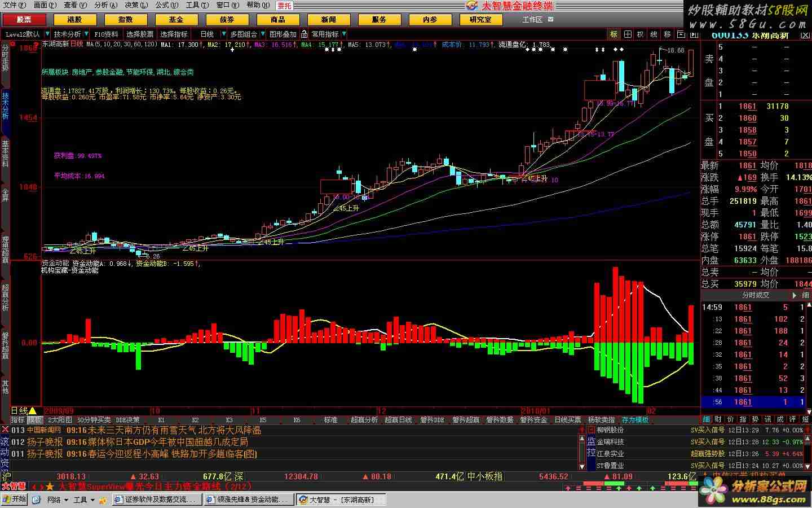
Task: Expand the 技术分析 dropdown
Action: tap(86, 34)
